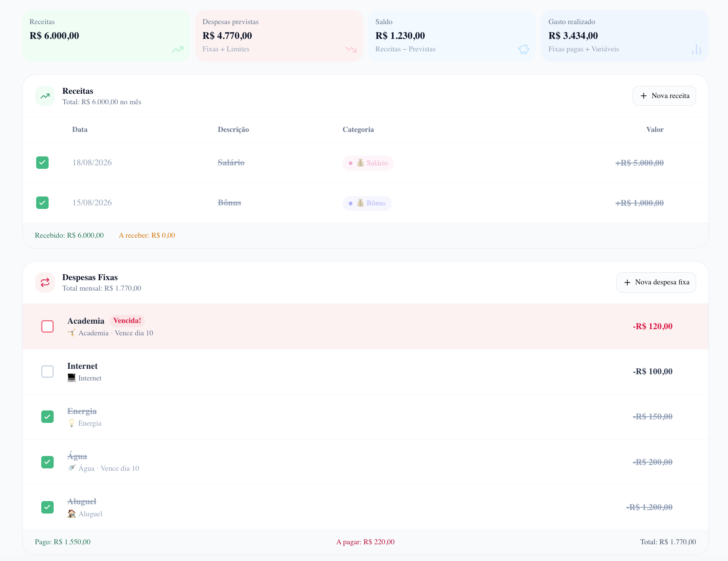Click the A pagar: R$ 220,00 text
Image resolution: width=728 pixels, height=561 pixels.
click(366, 542)
